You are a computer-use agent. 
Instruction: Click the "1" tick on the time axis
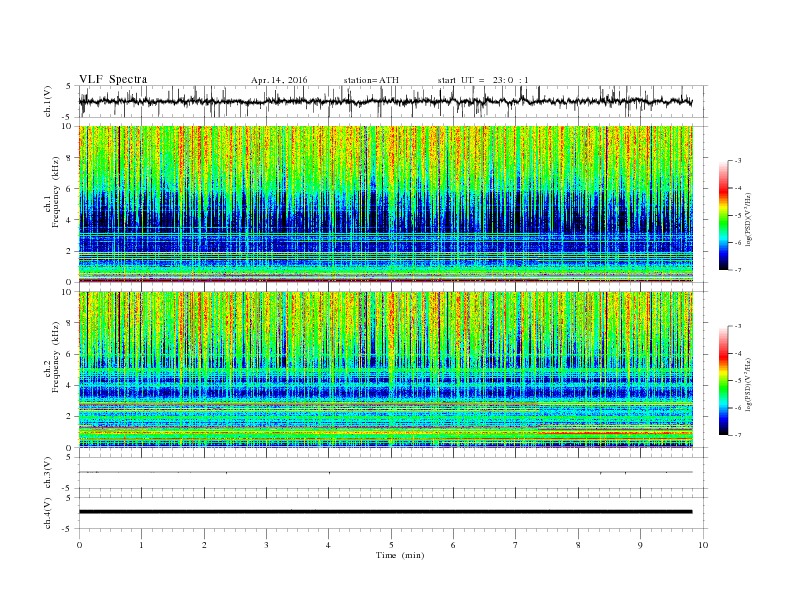pyautogui.click(x=141, y=545)
